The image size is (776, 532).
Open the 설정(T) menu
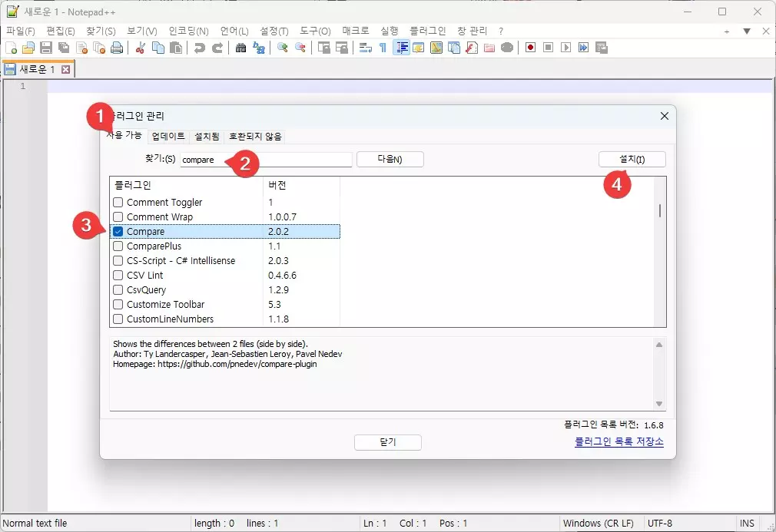point(274,31)
